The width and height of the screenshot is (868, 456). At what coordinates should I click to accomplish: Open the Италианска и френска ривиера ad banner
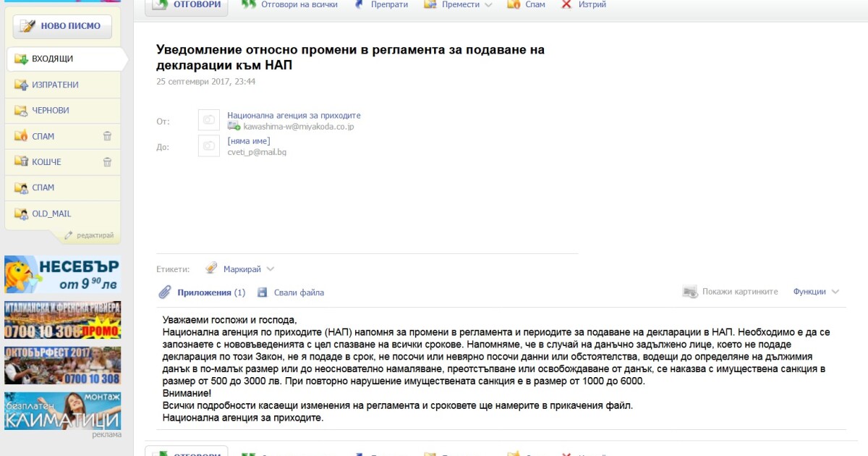62,321
